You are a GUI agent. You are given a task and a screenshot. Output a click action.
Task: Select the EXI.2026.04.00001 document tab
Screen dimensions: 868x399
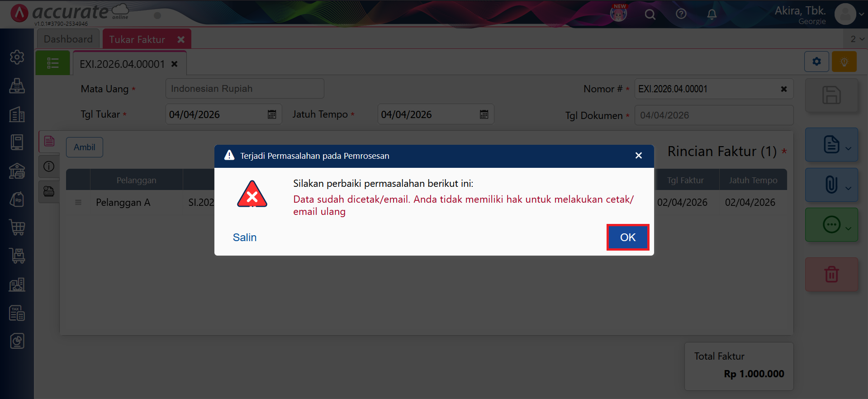tap(122, 64)
